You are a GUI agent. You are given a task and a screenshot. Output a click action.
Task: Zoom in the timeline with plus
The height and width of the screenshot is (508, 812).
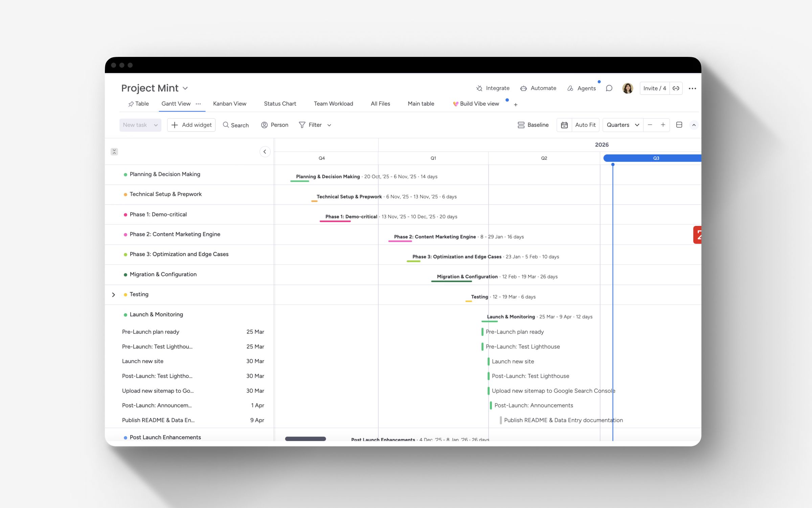click(x=663, y=125)
